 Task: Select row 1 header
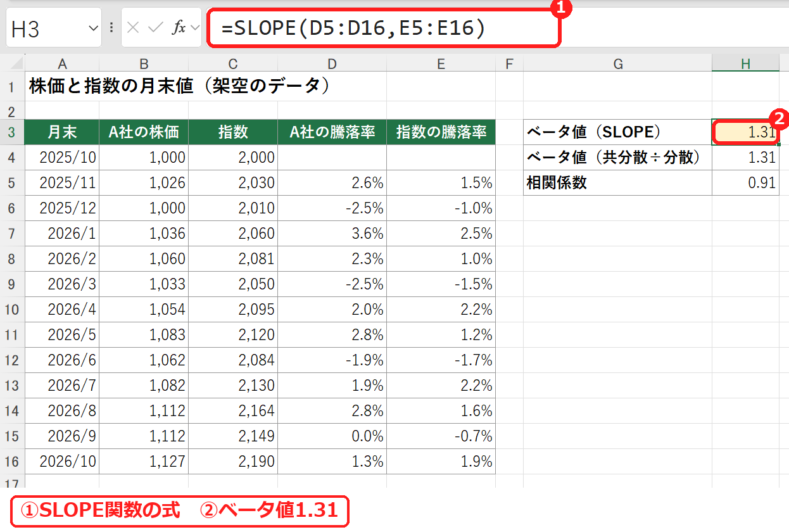[x=12, y=87]
